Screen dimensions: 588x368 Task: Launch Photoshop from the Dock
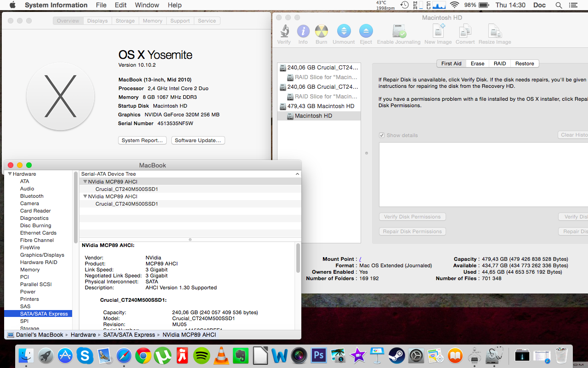(x=318, y=355)
